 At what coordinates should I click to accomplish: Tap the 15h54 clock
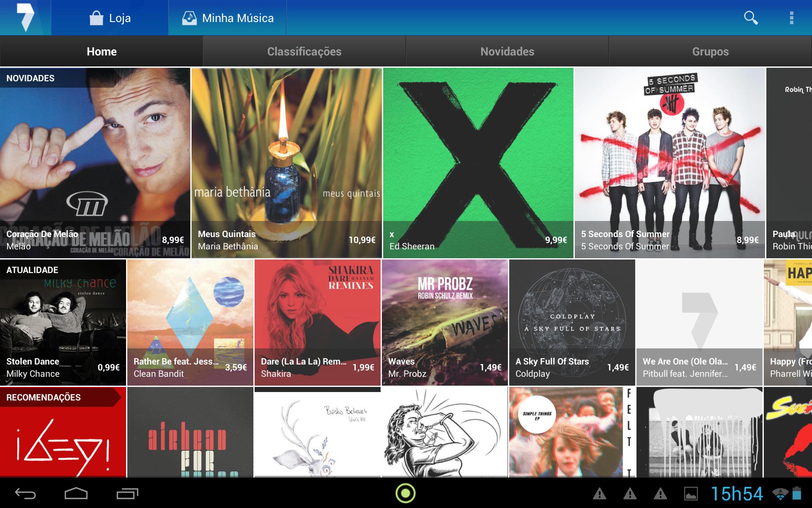[737, 494]
